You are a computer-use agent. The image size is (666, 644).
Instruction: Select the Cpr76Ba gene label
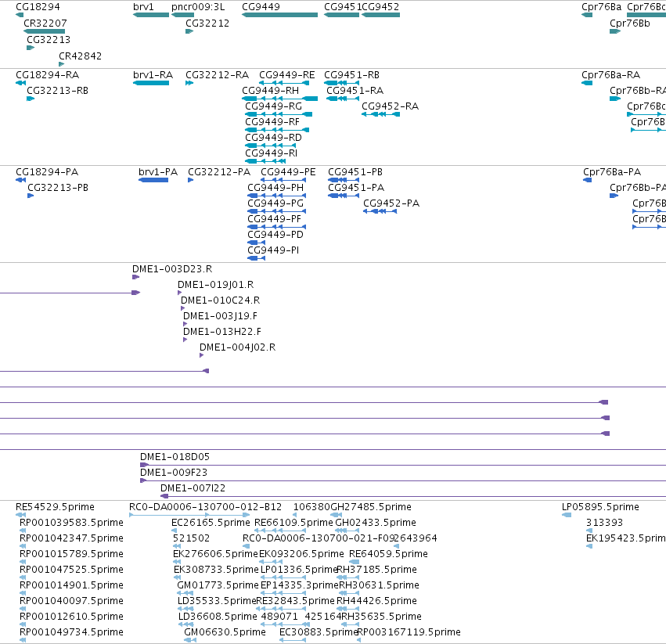(602, 7)
